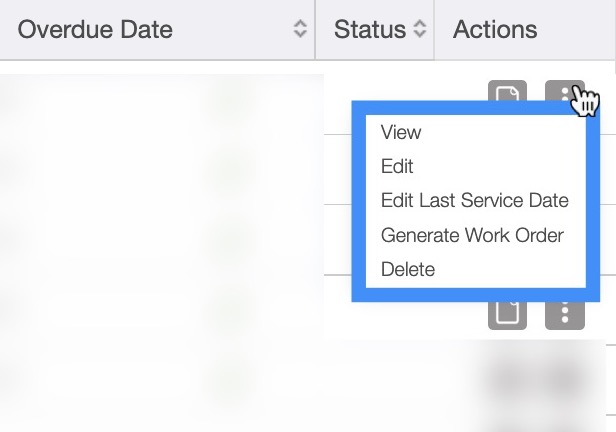Click the blurred left action icon in the bottom row
This screenshot has height=432, width=616.
click(508, 380)
